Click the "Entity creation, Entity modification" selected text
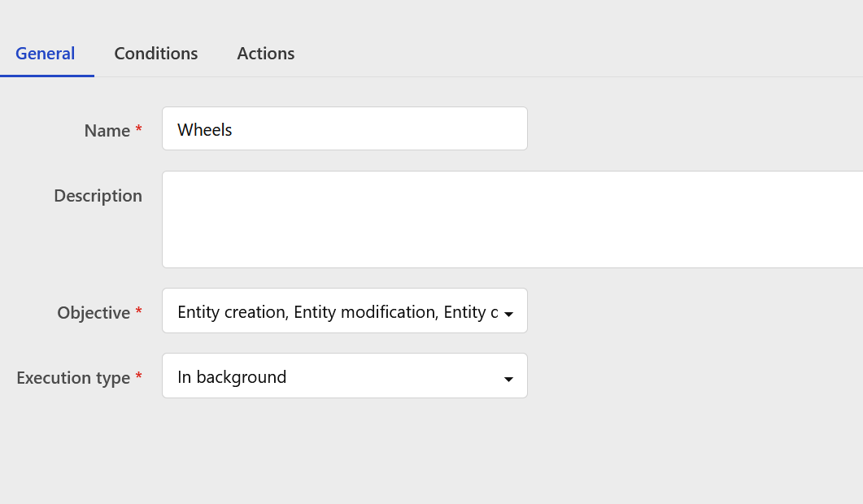Image resolution: width=863 pixels, height=504 pixels. 307,312
